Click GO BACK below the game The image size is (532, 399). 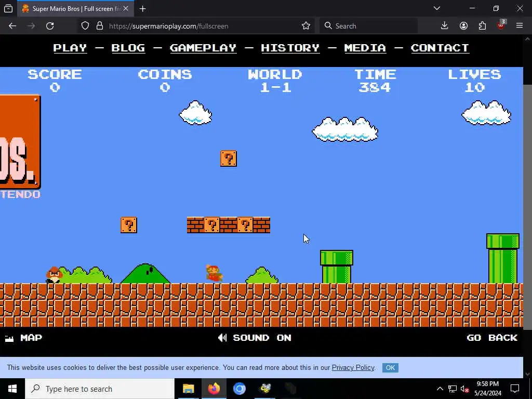click(492, 338)
